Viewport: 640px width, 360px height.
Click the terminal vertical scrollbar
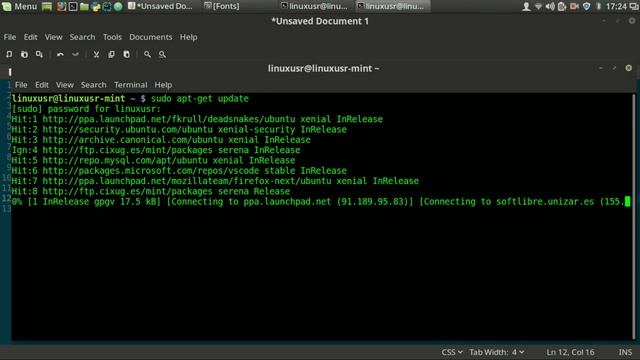633,216
